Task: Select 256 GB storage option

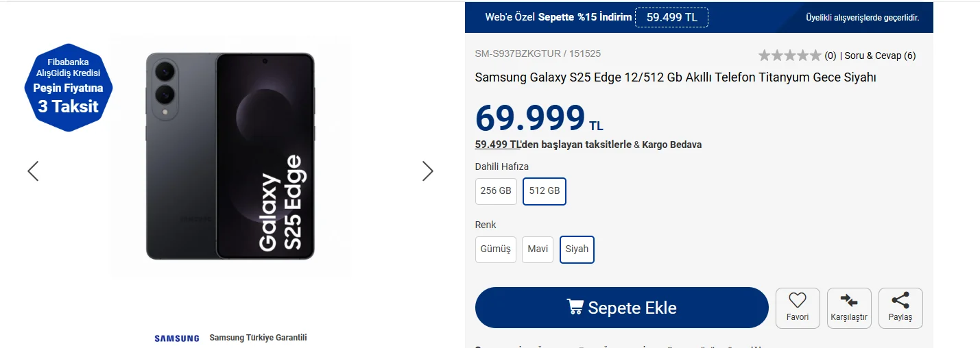Action: click(496, 191)
